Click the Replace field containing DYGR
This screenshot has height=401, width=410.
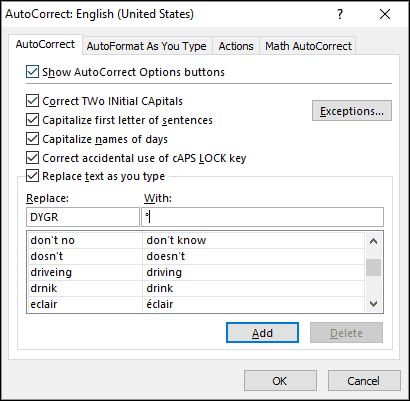(83, 217)
